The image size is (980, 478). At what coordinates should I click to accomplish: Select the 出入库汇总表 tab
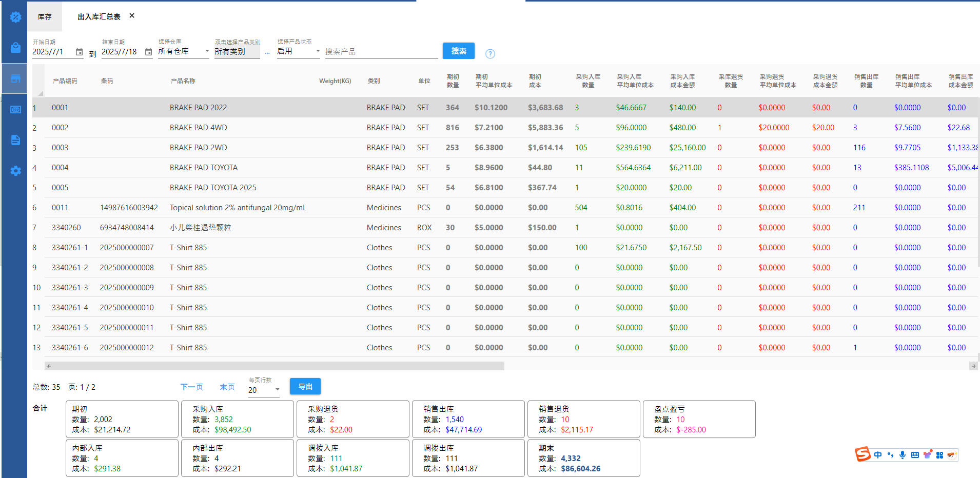[x=99, y=17]
